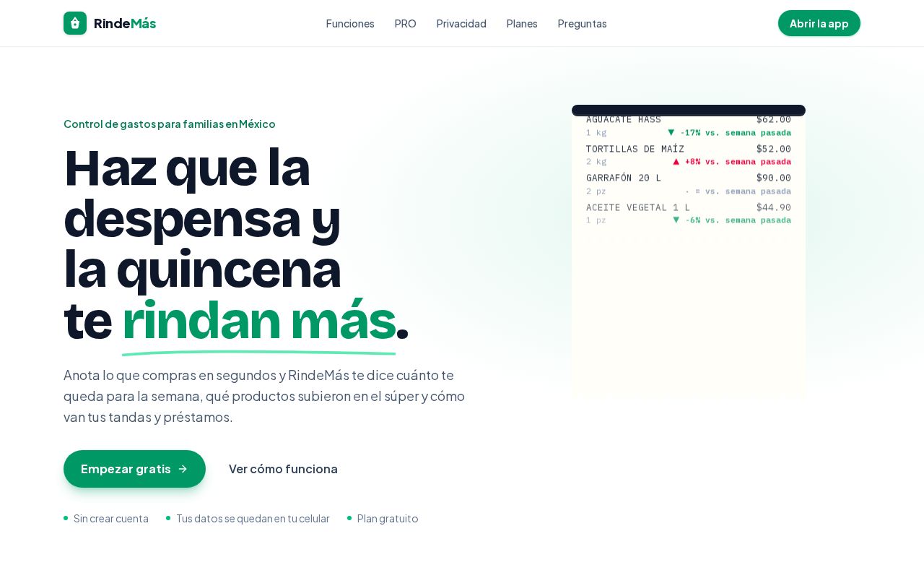Click the arrow icon in Empezar gratis
This screenshot has height=578, width=924.
(x=183, y=469)
